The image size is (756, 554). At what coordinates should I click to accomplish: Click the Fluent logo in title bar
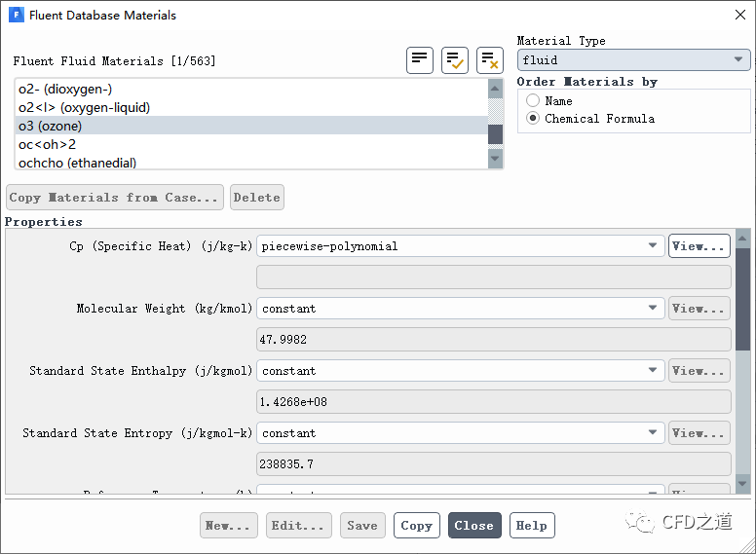pyautogui.click(x=16, y=16)
